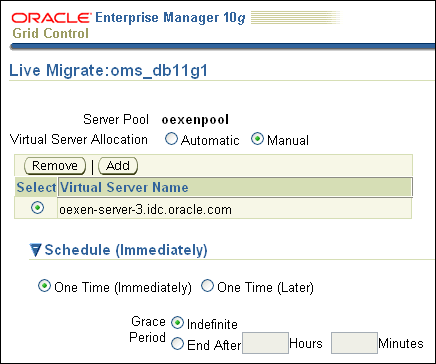The width and height of the screenshot is (436, 364).
Task: Focus the Hours input field
Action: [265, 343]
